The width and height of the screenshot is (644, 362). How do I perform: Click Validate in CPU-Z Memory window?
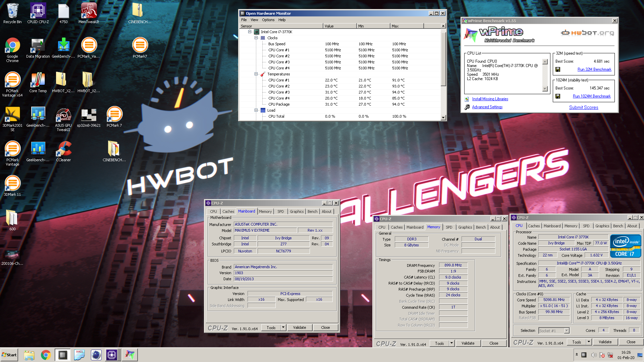tap(468, 343)
